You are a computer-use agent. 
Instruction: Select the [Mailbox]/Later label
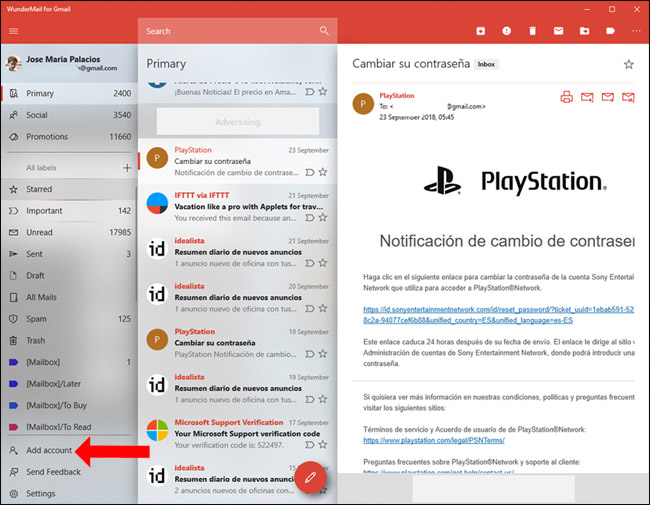coord(69,384)
